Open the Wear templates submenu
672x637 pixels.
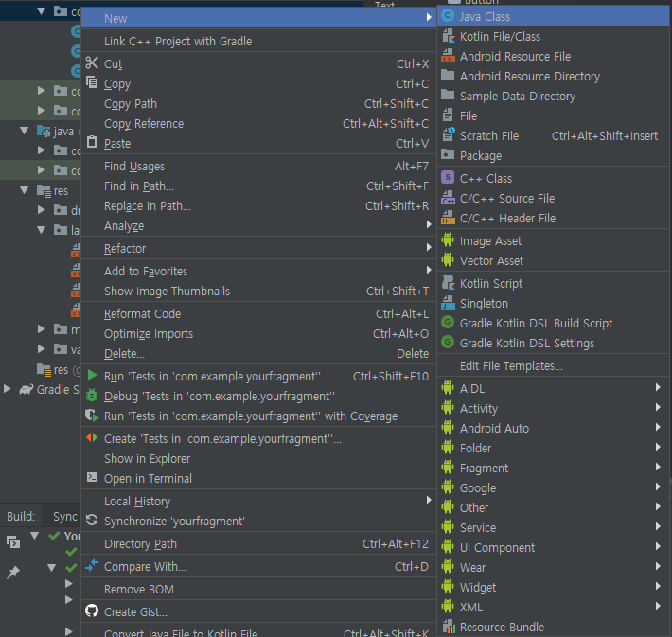tap(554, 567)
